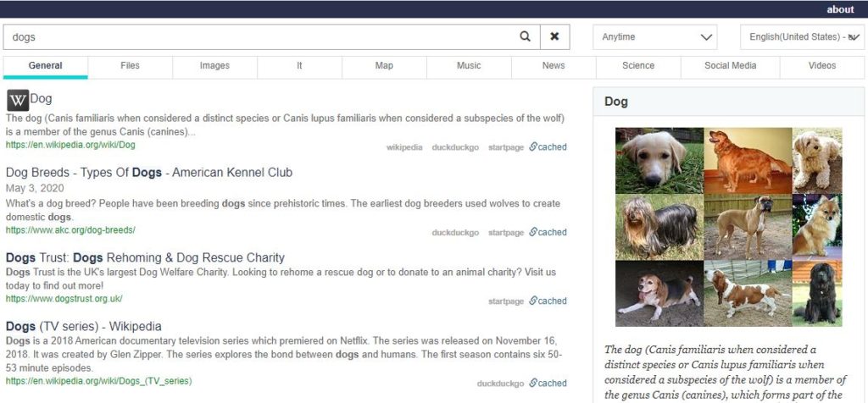Click startpage tag on Kennel Club result
The width and height of the screenshot is (868, 403).
[x=506, y=233]
